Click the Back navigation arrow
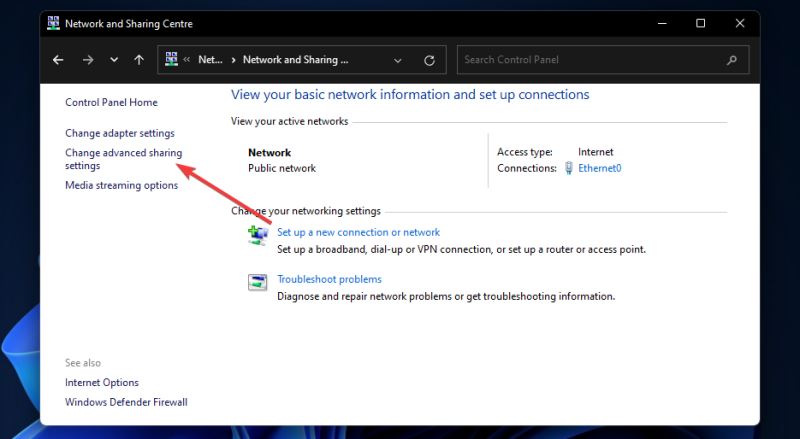 point(59,60)
